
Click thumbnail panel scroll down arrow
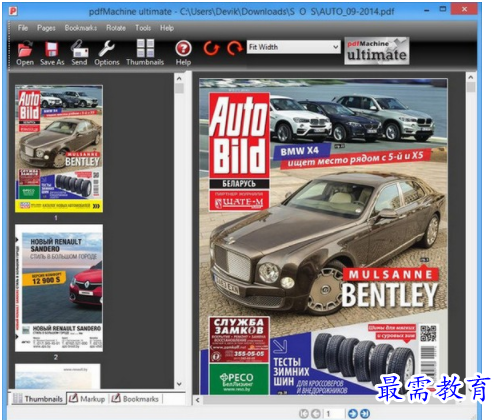pyautogui.click(x=179, y=384)
